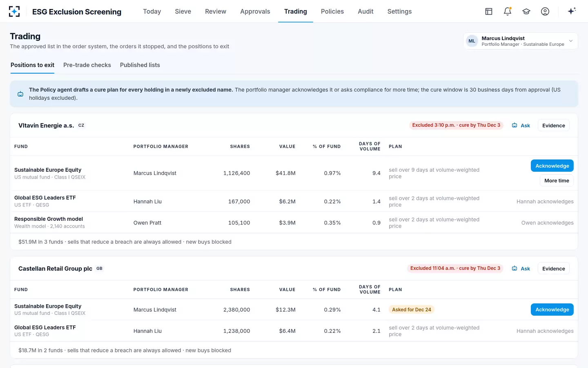Ask the agent about Vltavin Energie
The height and width of the screenshot is (368, 588).
point(521,126)
